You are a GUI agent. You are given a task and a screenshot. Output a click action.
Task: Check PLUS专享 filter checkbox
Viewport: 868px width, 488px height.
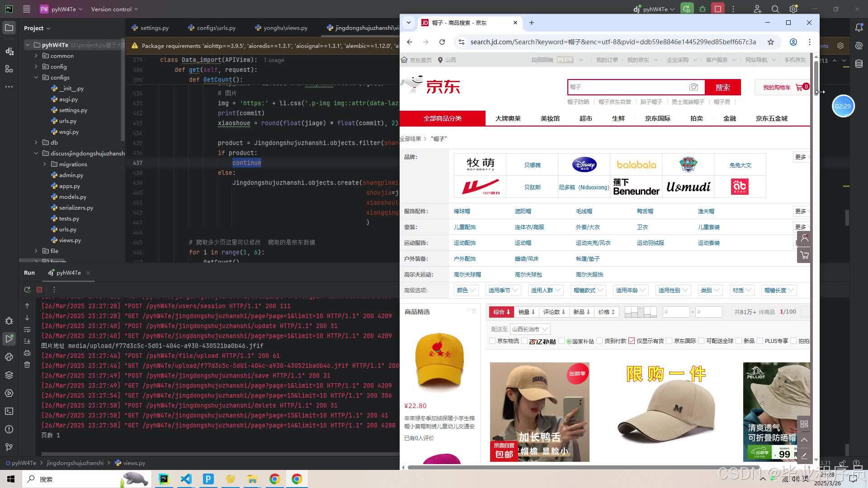[760, 341]
